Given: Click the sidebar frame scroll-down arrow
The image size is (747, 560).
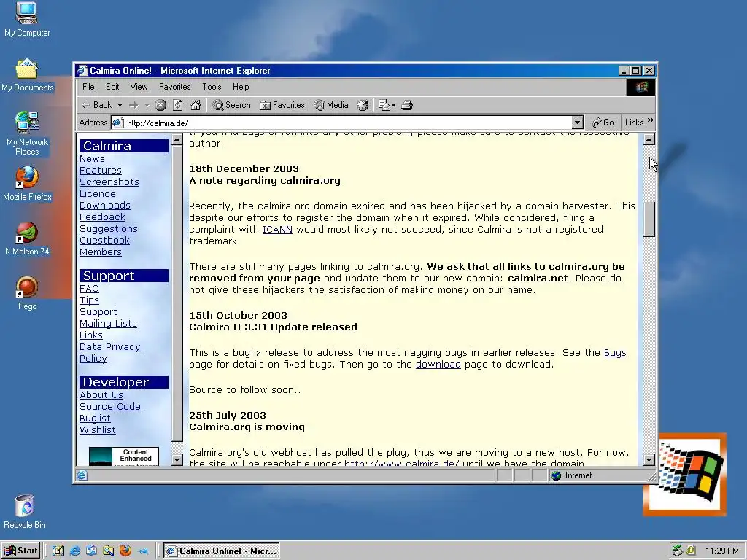Looking at the screenshot, I should (177, 459).
